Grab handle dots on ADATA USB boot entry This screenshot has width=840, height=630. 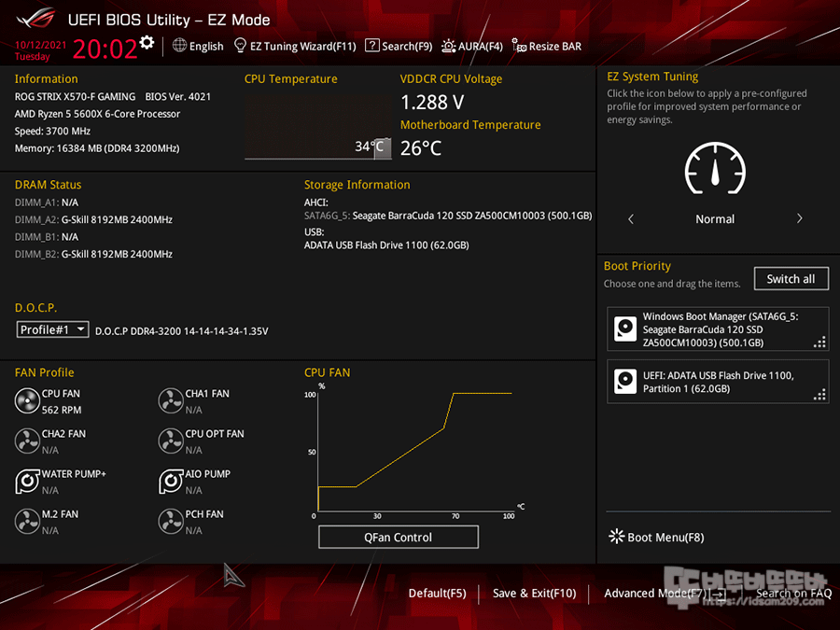[x=819, y=395]
